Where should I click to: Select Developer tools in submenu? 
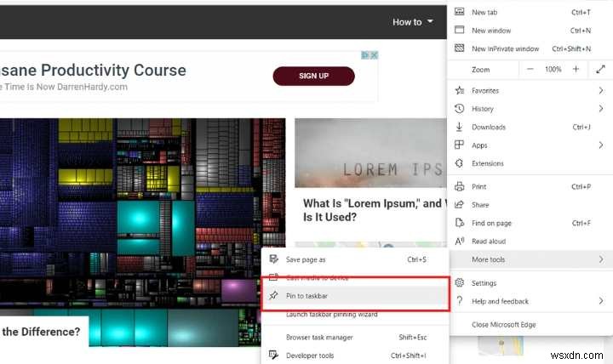point(355,355)
